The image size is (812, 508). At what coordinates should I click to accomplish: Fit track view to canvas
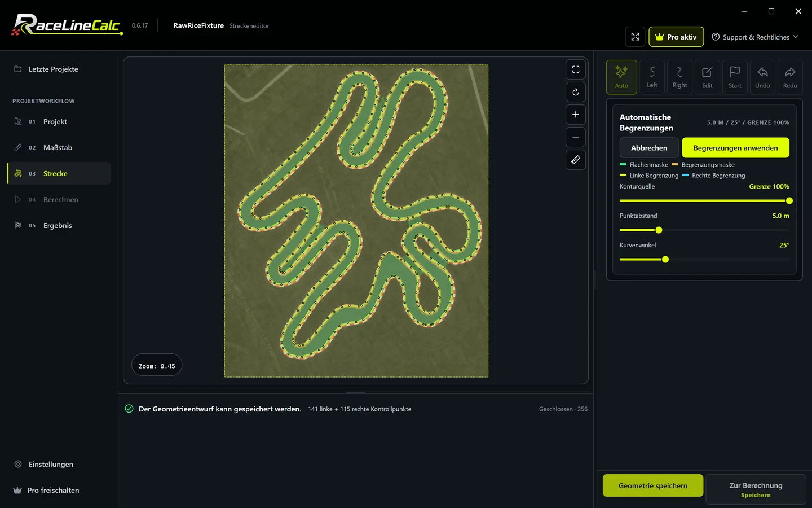pos(576,69)
